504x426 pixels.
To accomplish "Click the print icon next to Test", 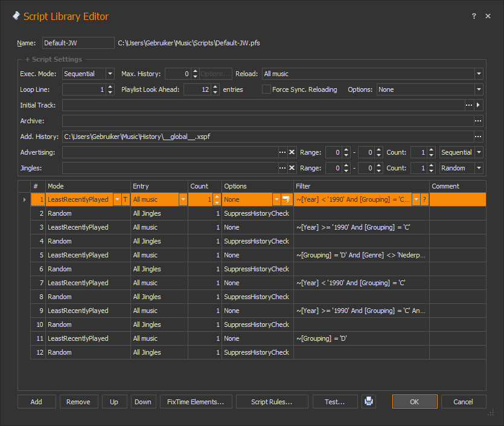I will [368, 401].
